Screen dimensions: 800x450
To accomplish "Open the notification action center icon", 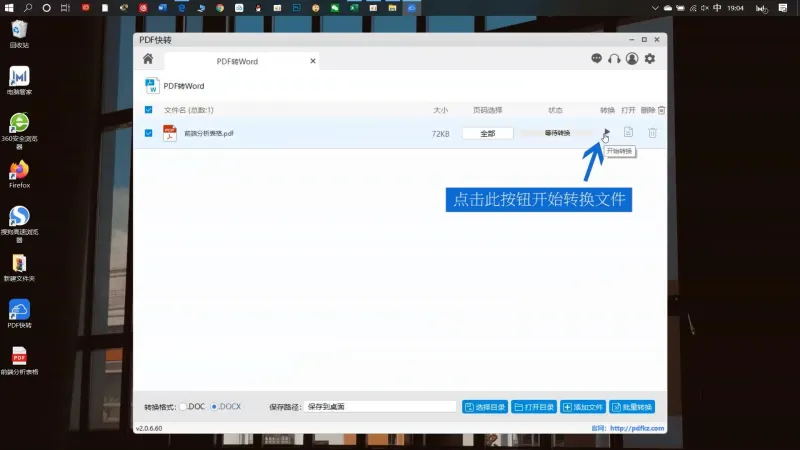I will click(x=783, y=8).
